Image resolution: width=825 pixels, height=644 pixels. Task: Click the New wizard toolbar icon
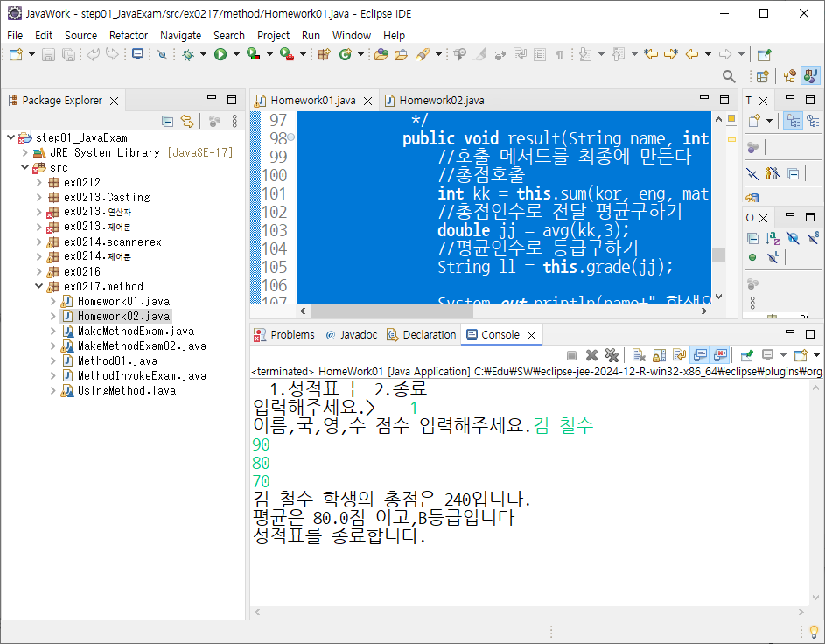16,54
